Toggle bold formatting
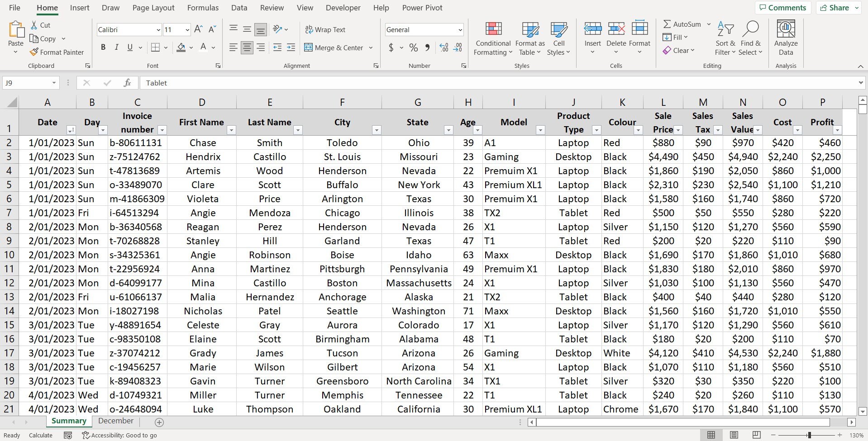This screenshot has height=441, width=868. [103, 47]
